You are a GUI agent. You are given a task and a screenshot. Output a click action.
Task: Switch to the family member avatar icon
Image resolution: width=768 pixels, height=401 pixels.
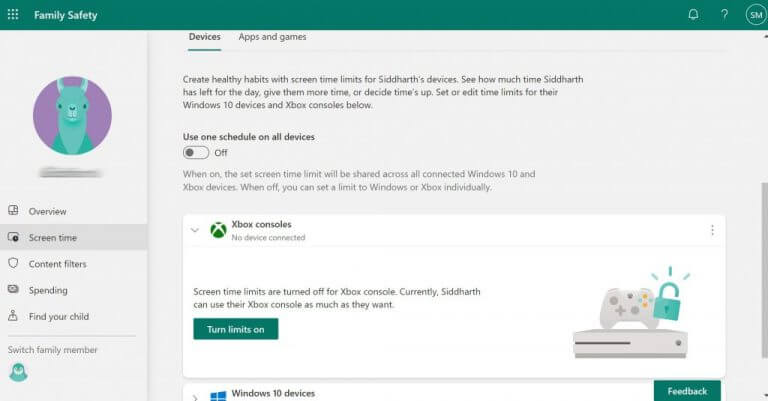coord(19,373)
